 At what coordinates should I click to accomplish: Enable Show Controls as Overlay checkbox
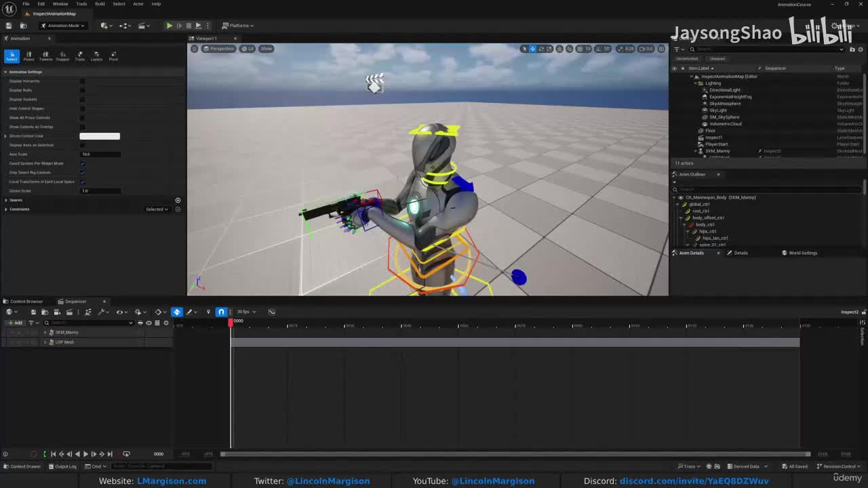pyautogui.click(x=83, y=127)
